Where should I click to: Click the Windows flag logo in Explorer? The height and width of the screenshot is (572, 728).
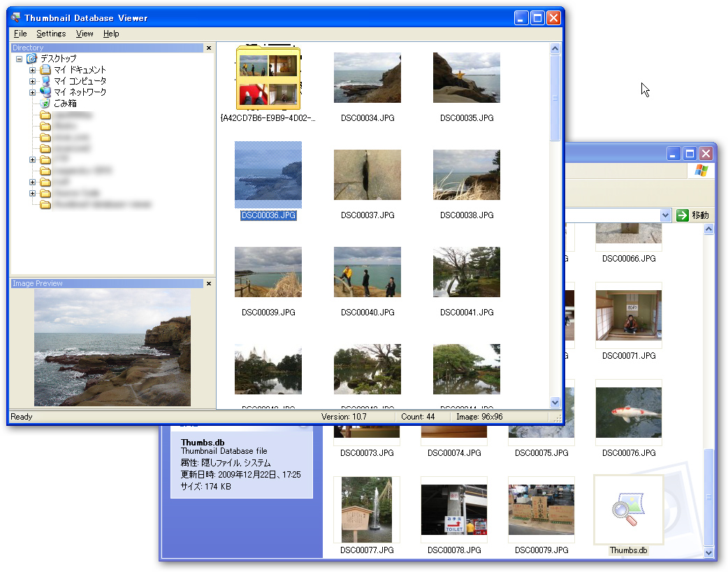point(701,171)
